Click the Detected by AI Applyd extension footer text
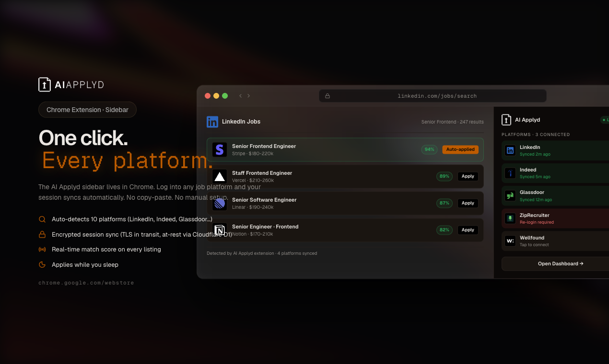 pyautogui.click(x=262, y=253)
